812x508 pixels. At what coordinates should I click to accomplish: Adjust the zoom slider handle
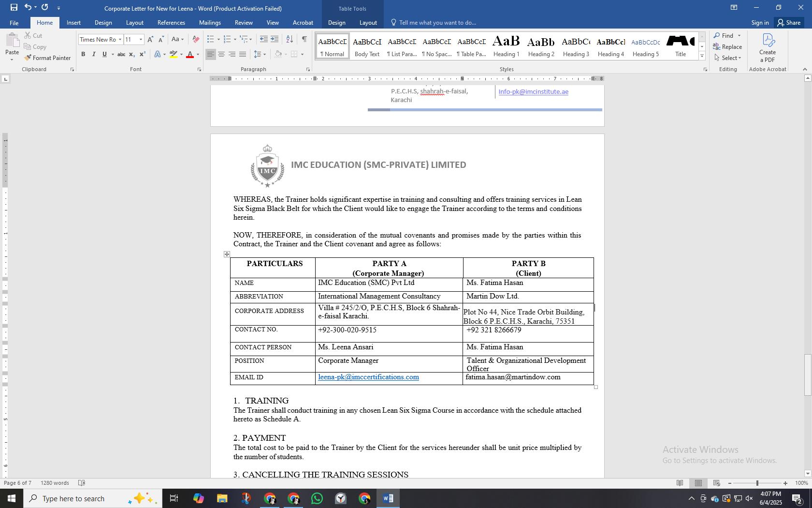(757, 483)
